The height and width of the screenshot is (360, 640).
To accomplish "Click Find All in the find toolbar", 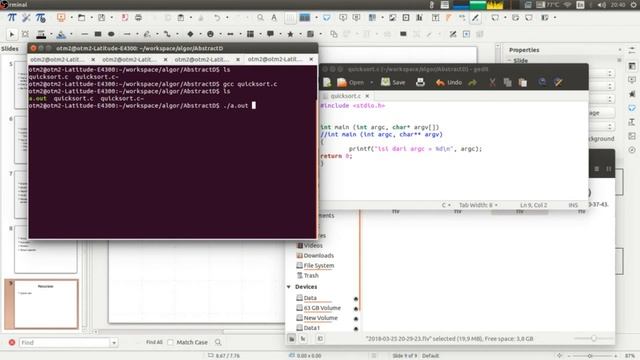I will (154, 342).
